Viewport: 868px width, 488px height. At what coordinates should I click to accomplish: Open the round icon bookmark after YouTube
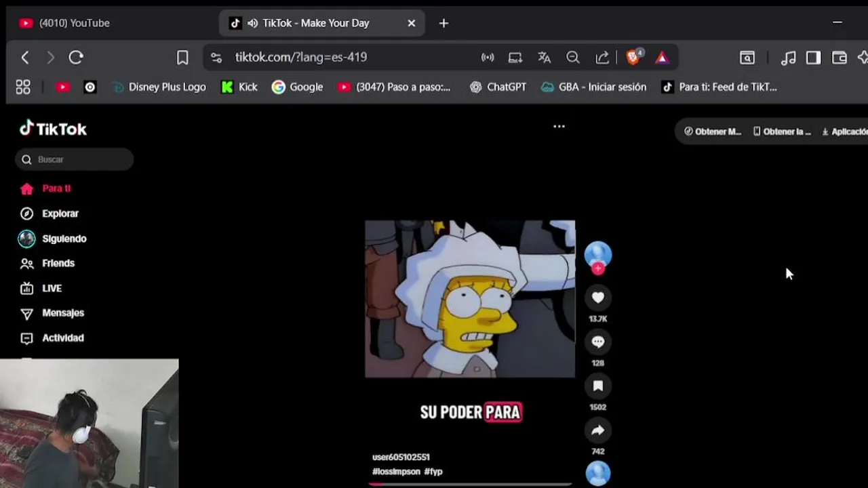[90, 87]
